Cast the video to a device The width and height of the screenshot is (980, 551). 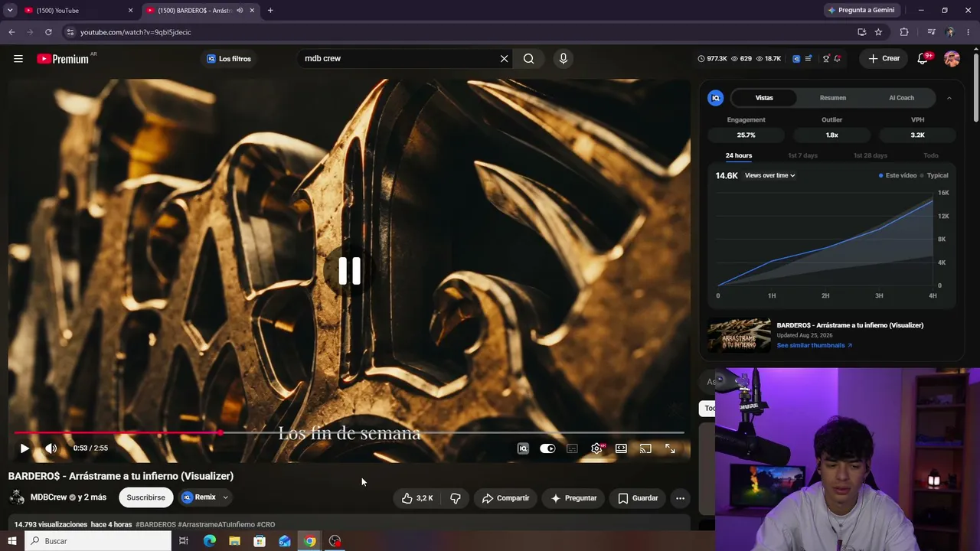pos(645,448)
